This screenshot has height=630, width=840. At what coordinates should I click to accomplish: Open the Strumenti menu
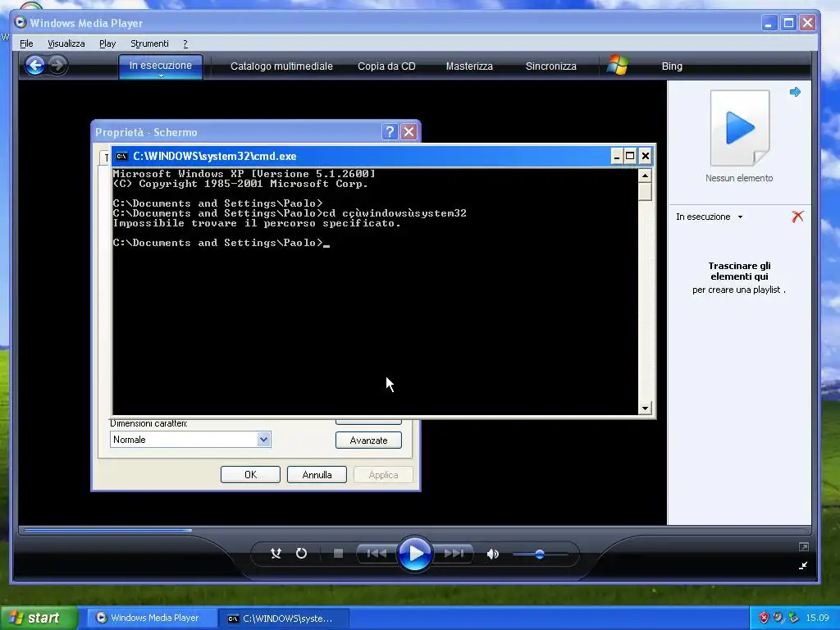149,43
